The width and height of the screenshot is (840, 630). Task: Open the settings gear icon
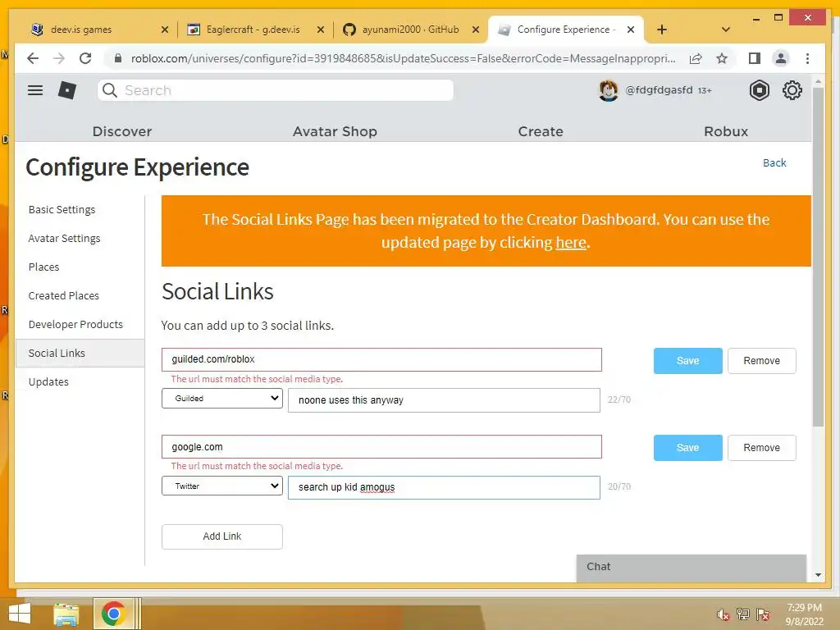(792, 90)
